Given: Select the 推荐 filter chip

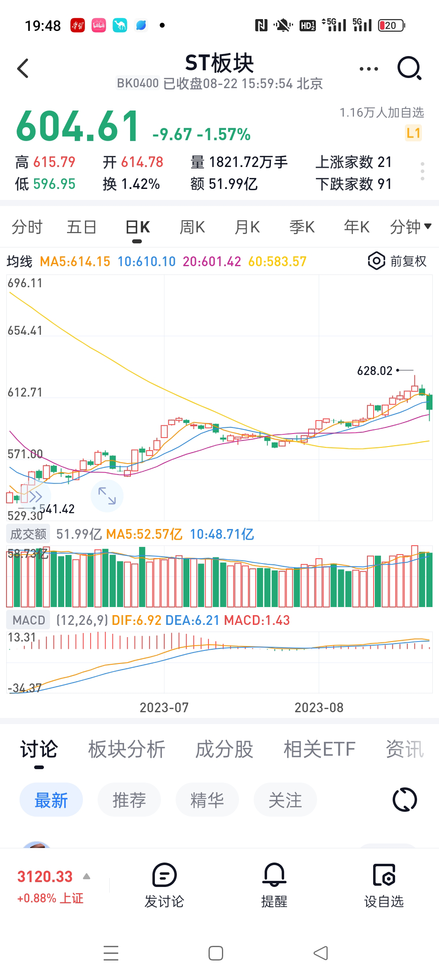Looking at the screenshot, I should point(129,800).
